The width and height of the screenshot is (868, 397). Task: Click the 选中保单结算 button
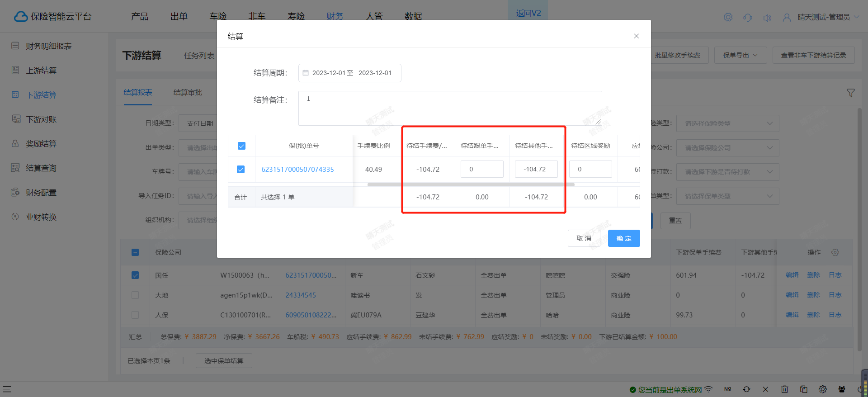(224, 361)
